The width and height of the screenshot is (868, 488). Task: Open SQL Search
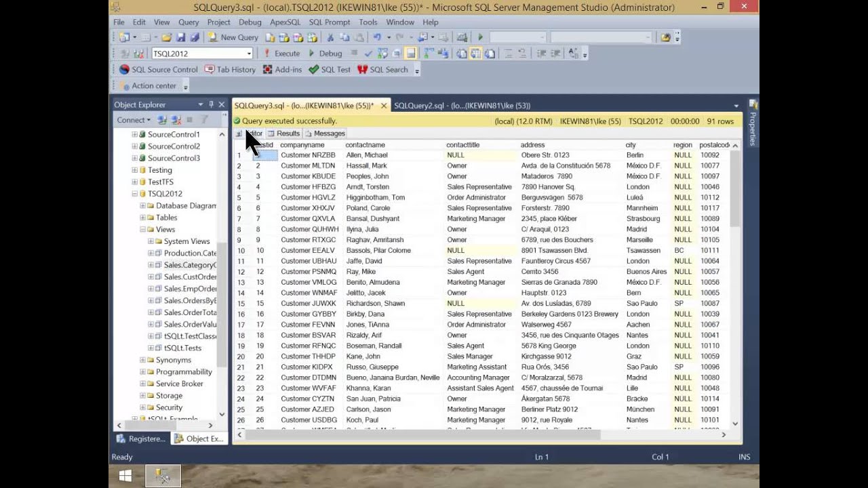383,70
